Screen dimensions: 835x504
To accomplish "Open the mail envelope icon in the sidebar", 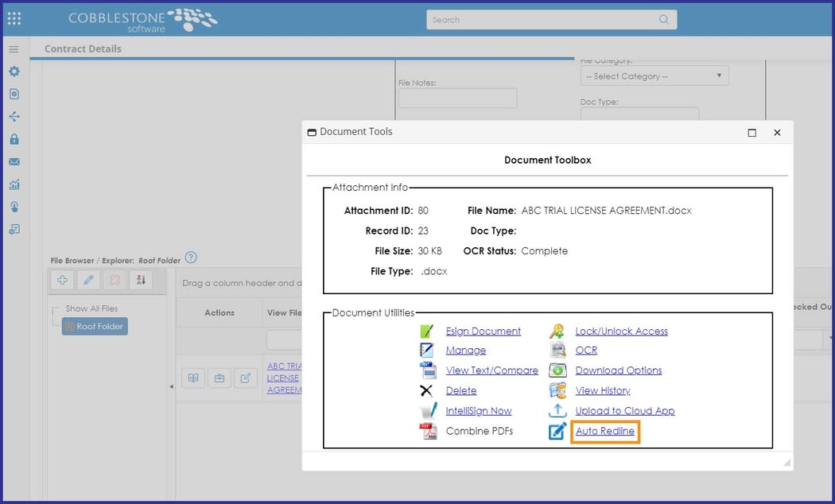I will [x=13, y=161].
